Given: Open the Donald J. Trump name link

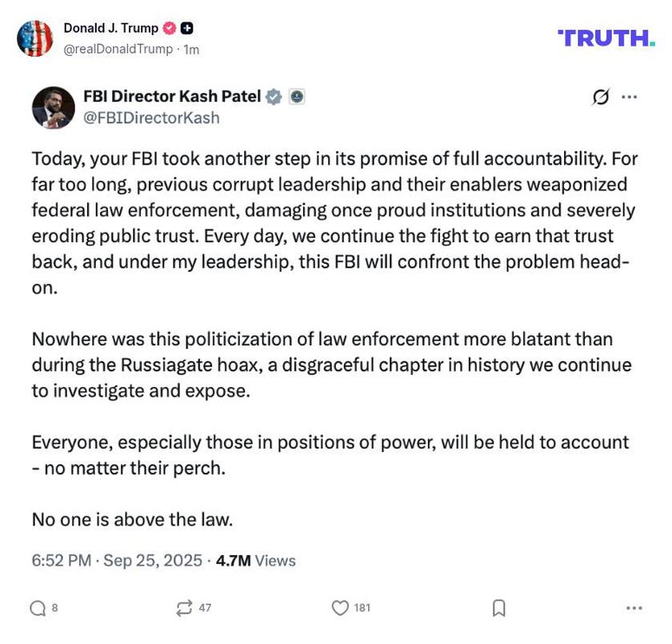Looking at the screenshot, I should pos(111,28).
